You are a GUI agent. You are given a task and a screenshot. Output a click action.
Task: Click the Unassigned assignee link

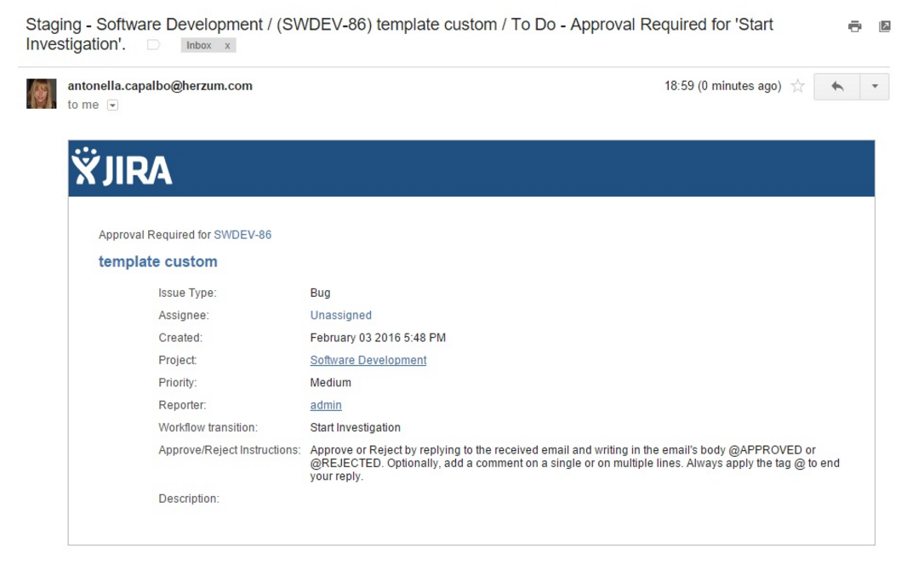(340, 315)
